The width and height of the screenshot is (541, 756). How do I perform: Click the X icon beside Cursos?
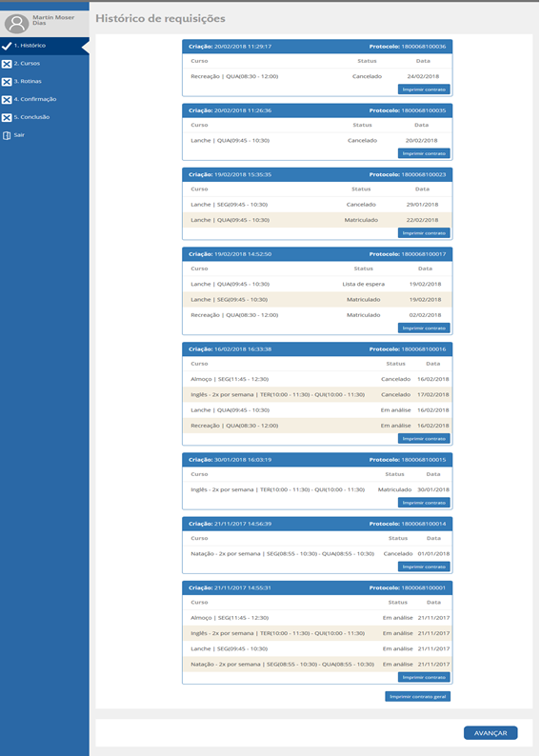(x=7, y=64)
